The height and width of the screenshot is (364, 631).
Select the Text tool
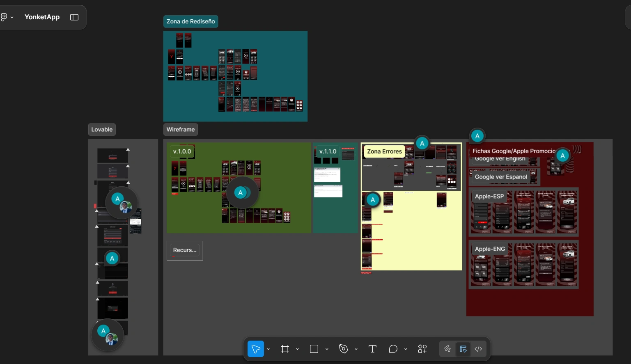coord(372,349)
